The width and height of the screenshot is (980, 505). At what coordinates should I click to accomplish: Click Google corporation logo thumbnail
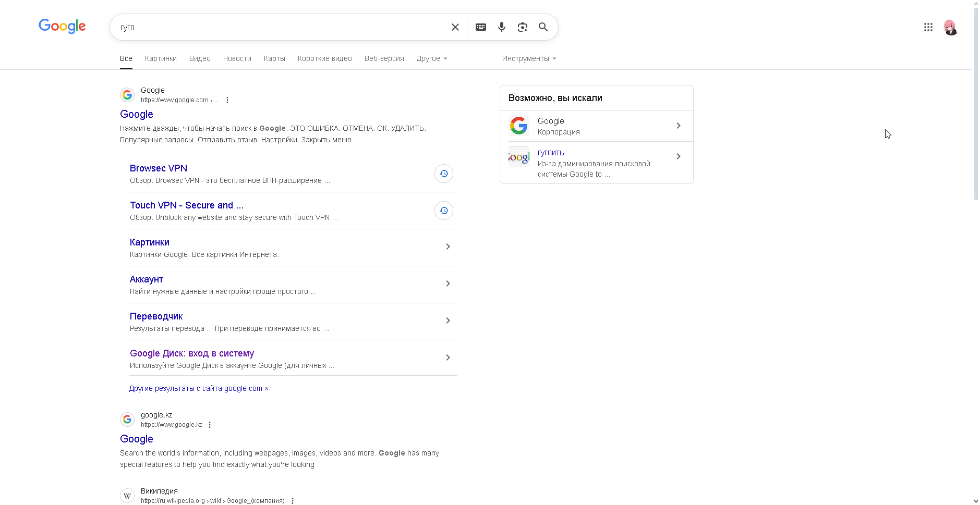pos(519,126)
